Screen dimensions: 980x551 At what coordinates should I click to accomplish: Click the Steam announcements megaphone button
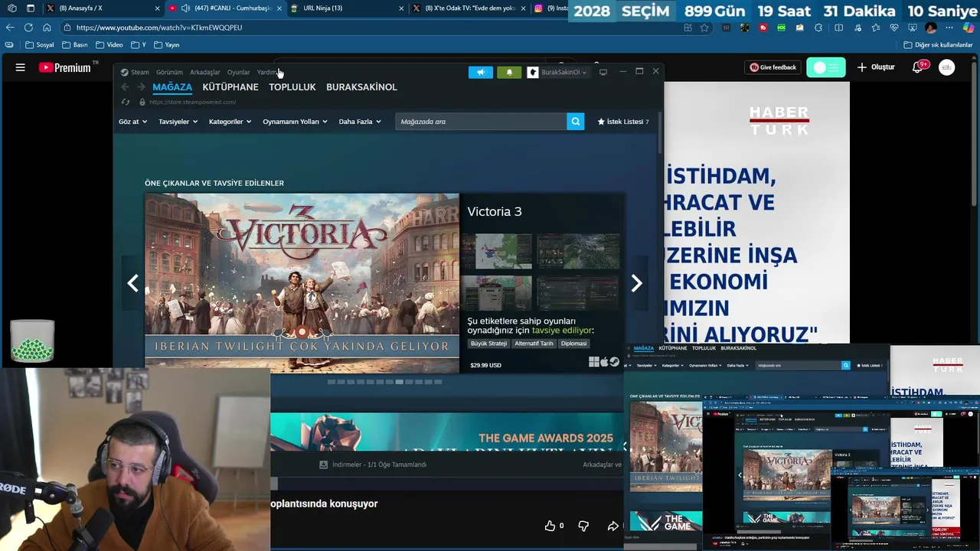pos(481,72)
